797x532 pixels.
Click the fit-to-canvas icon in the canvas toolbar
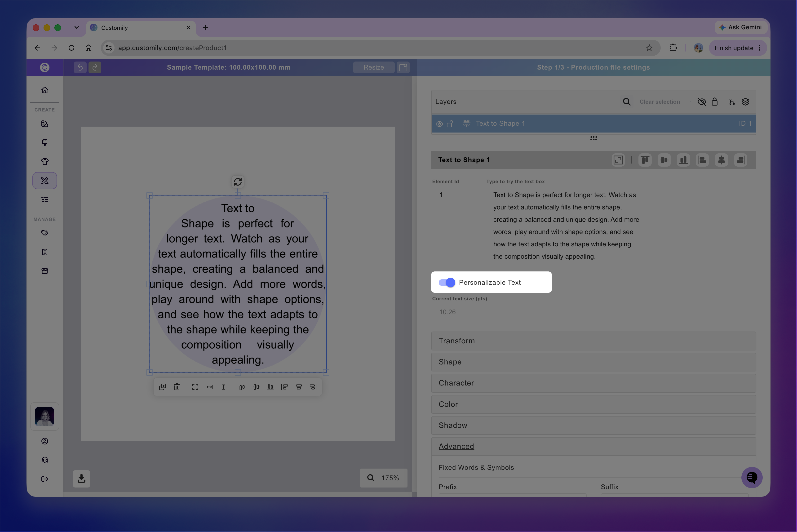[x=195, y=387]
